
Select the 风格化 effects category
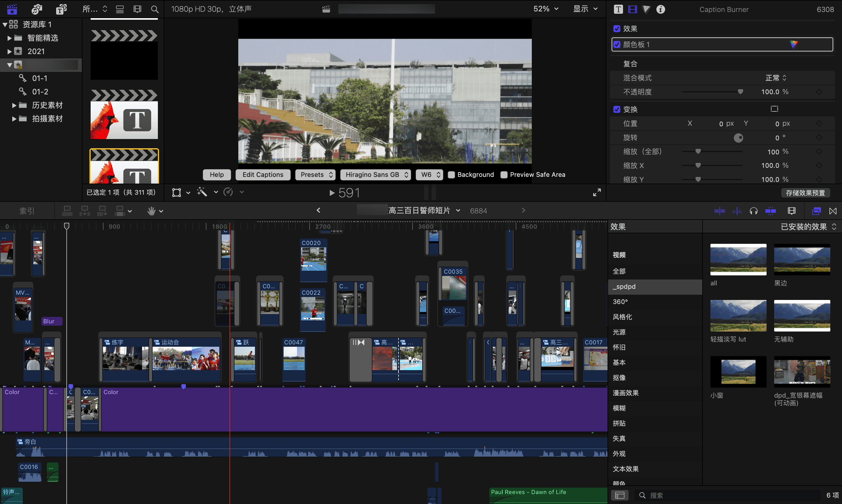(622, 317)
